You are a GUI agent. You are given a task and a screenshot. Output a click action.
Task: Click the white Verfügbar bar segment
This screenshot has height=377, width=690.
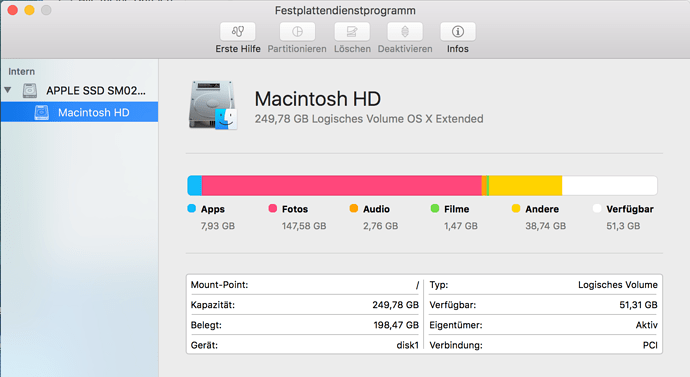tap(609, 186)
